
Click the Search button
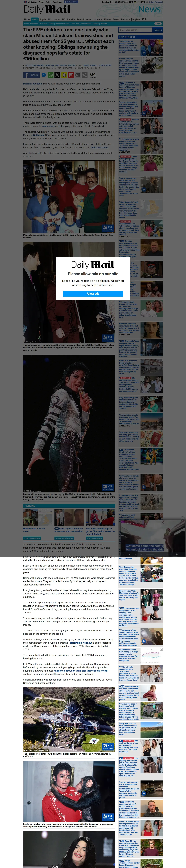158,30
